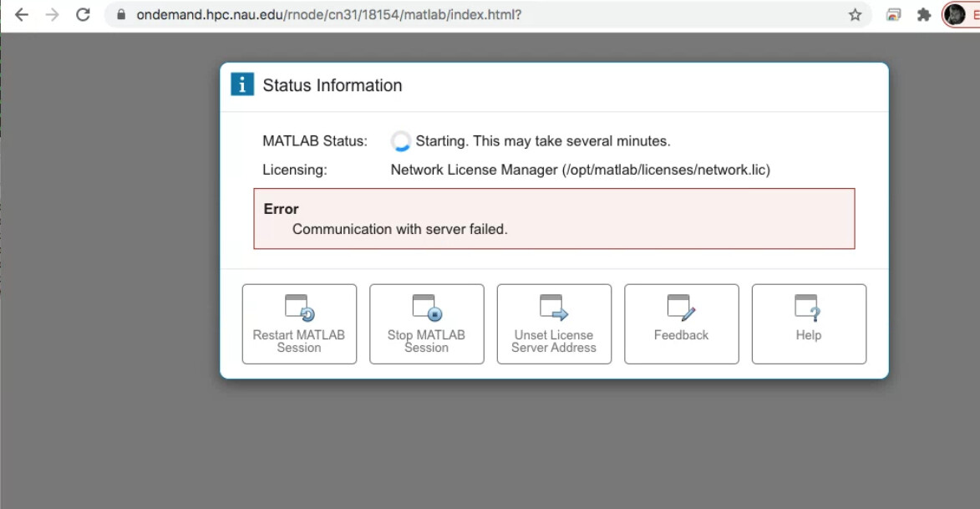The image size is (980, 509).
Task: Click Unset License Server Address button
Action: click(x=555, y=324)
